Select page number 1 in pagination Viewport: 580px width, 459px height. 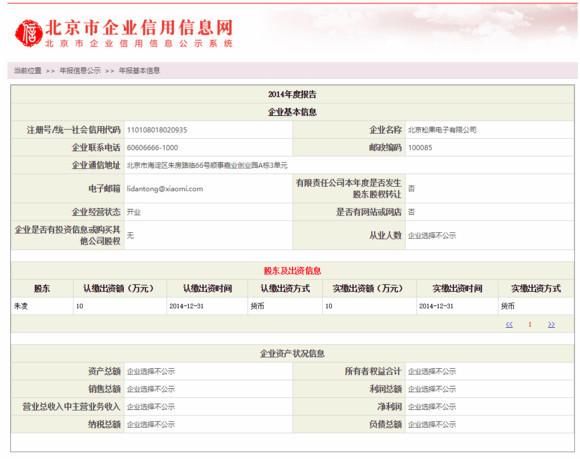pos(530,324)
